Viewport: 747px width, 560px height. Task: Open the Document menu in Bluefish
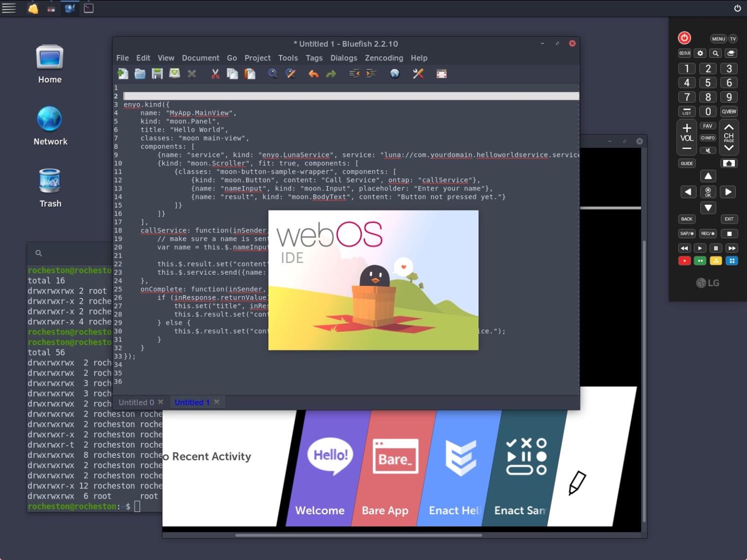pos(200,58)
